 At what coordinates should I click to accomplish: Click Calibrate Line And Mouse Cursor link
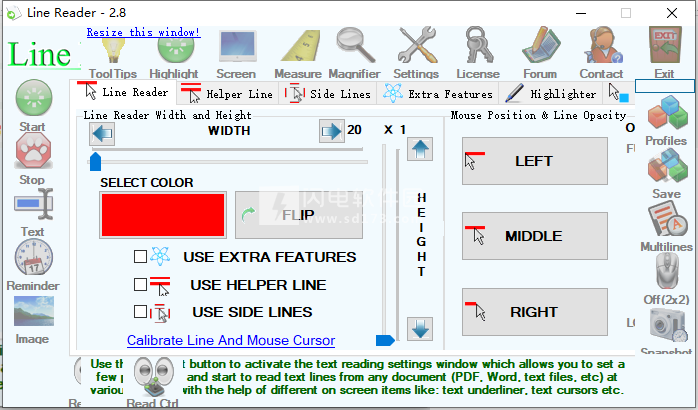click(x=231, y=341)
